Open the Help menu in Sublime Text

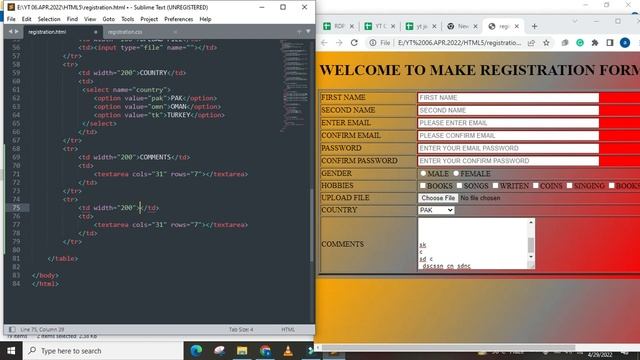pyautogui.click(x=205, y=19)
